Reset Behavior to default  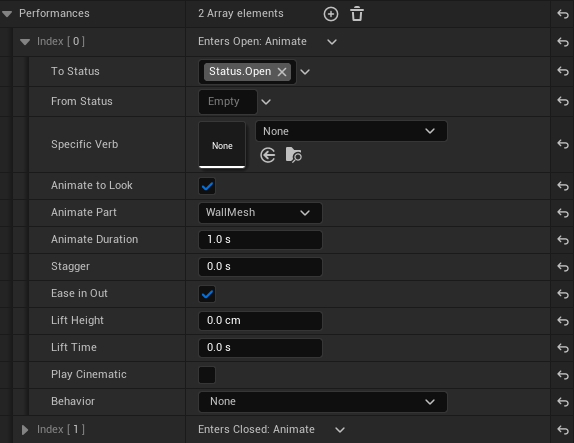coord(563,402)
